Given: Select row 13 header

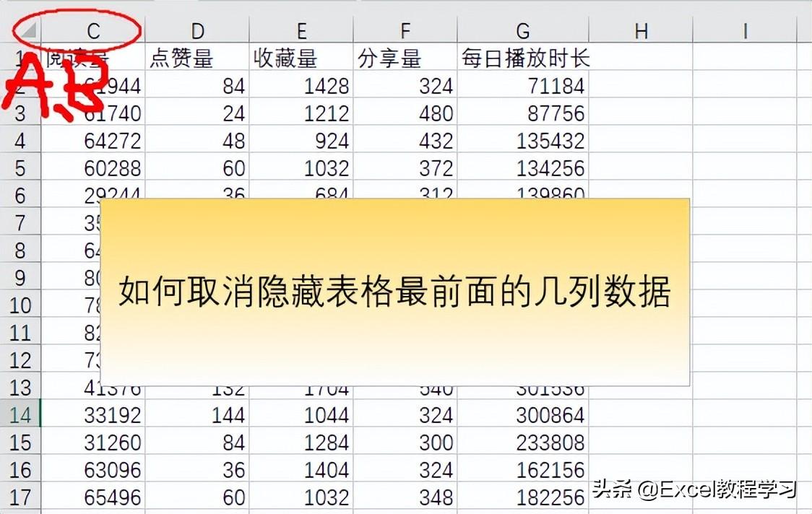Looking at the screenshot, I should pyautogui.click(x=20, y=387).
